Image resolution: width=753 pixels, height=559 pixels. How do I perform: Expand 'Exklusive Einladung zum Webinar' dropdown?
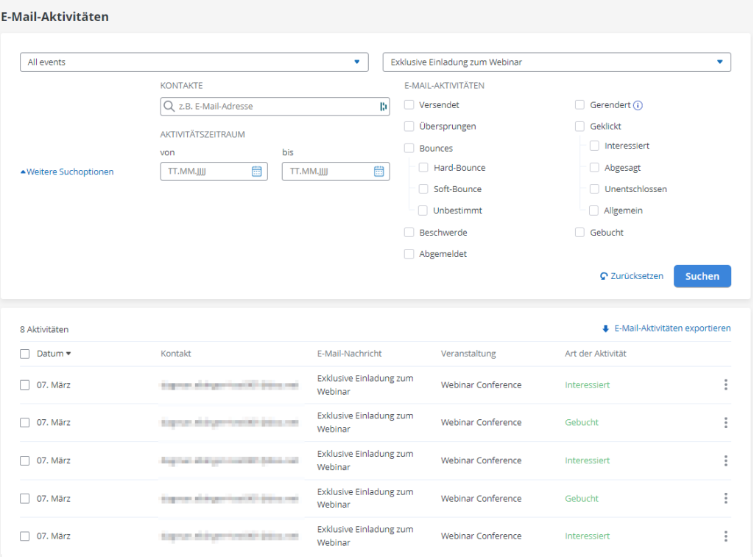[556, 62]
